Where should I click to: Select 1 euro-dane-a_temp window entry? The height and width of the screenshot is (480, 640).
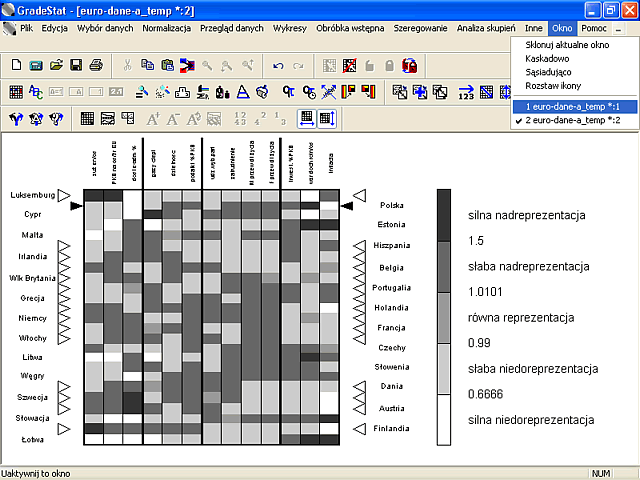coord(575,107)
